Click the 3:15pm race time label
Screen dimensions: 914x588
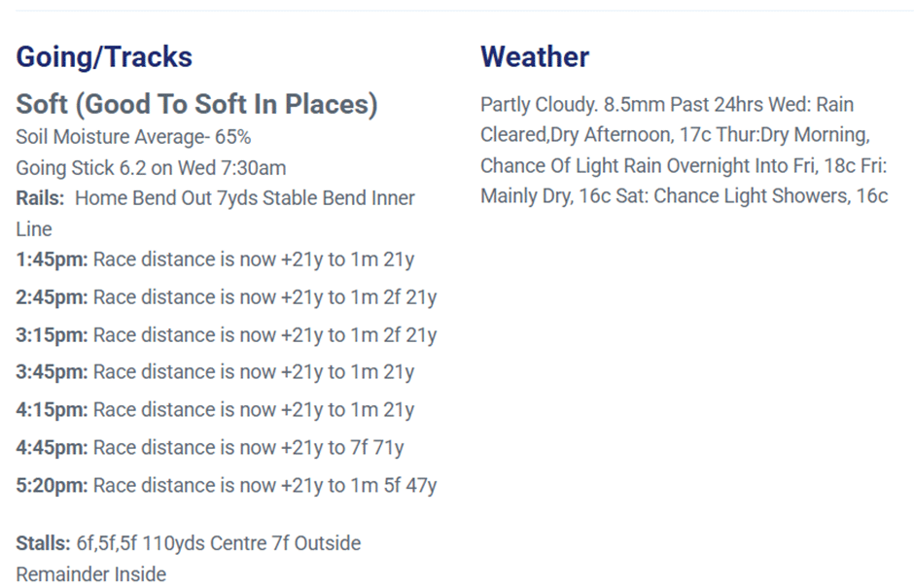click(52, 335)
